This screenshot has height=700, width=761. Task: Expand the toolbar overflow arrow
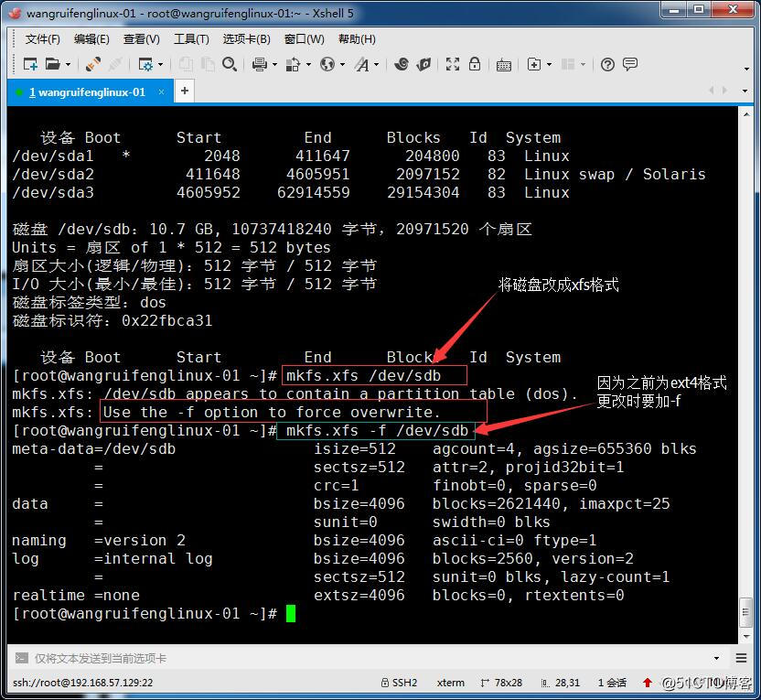(747, 69)
